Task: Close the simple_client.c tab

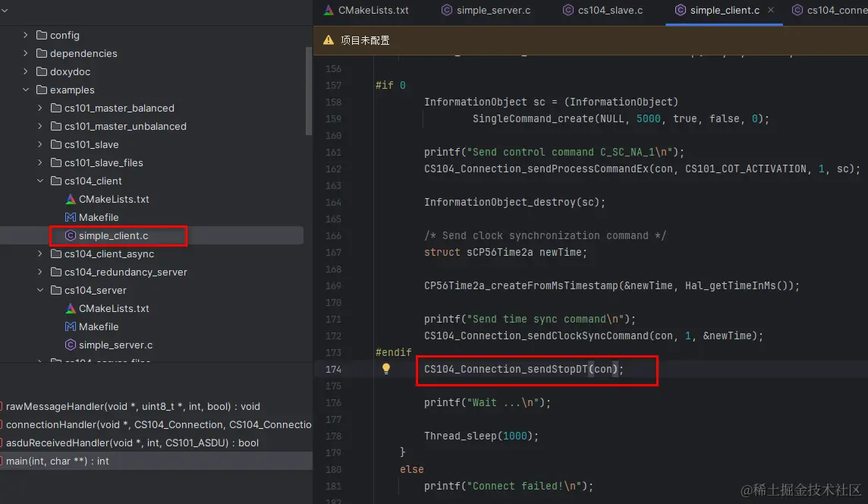Action: tap(771, 10)
